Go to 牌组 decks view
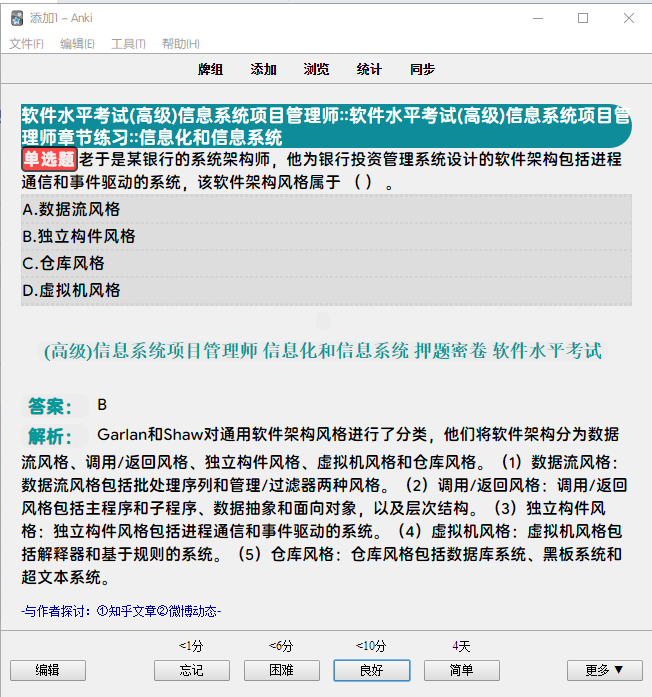The width and height of the screenshot is (652, 697). click(210, 69)
